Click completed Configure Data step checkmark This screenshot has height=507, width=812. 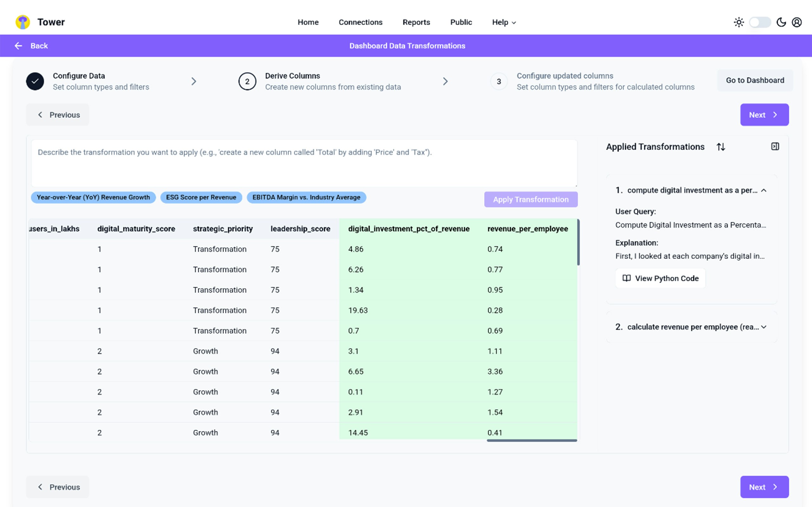tap(35, 81)
